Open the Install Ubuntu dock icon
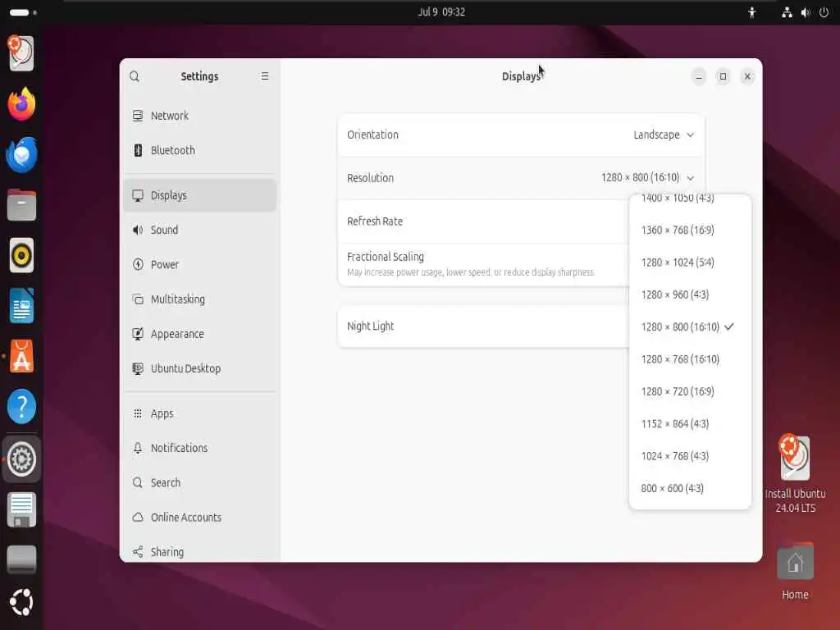 (21, 52)
